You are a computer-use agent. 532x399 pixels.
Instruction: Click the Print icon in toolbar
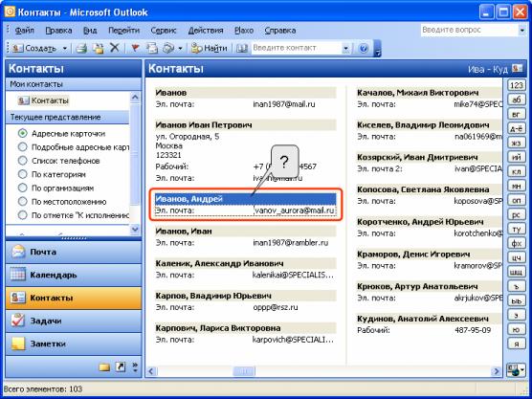tap(81, 48)
